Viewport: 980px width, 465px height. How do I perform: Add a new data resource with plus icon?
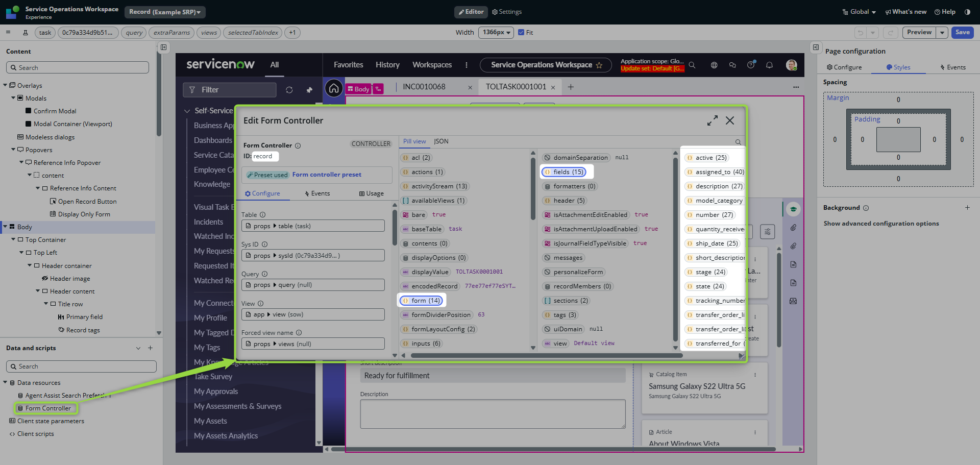coord(151,348)
